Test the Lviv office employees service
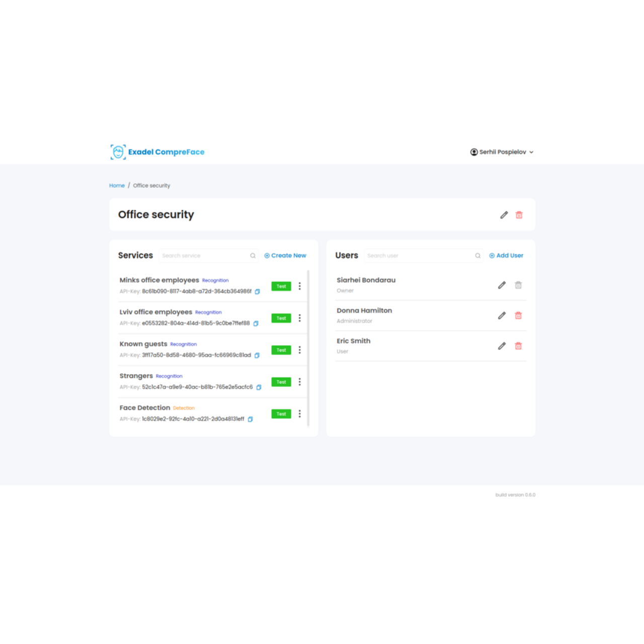The image size is (644, 644). pos(281,318)
